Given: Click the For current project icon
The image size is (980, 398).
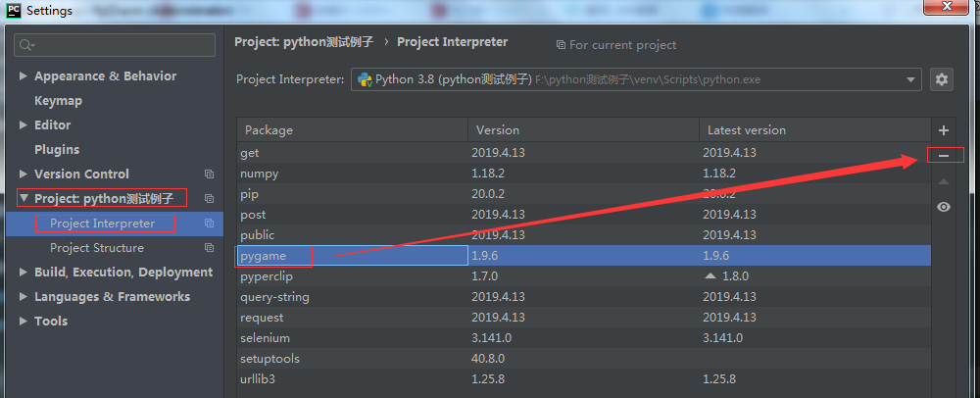Looking at the screenshot, I should point(561,45).
